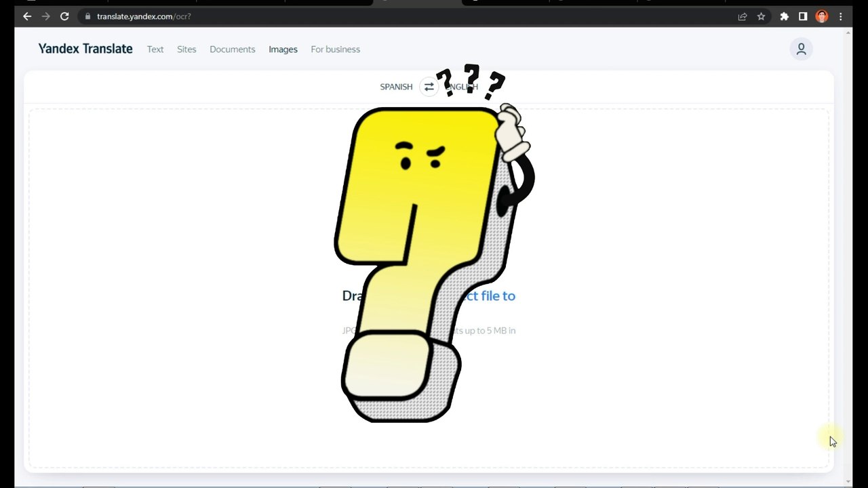
Task: Go back to the previous page
Action: [27, 16]
